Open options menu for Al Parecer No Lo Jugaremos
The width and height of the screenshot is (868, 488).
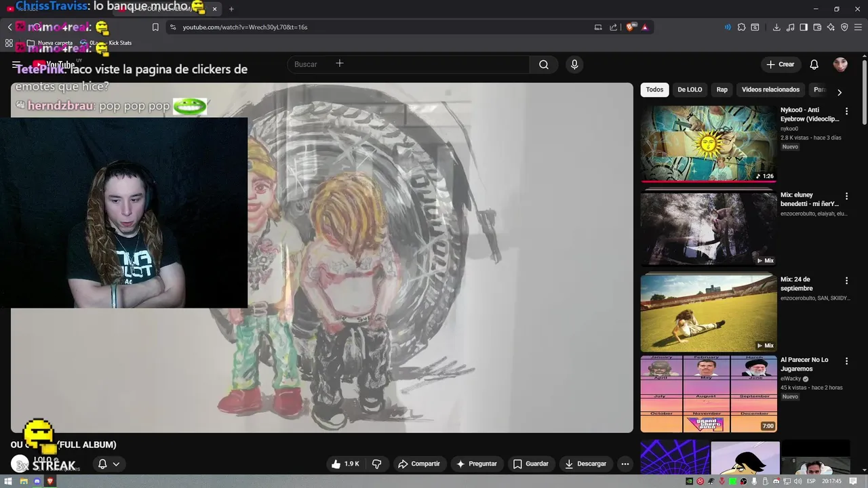846,361
